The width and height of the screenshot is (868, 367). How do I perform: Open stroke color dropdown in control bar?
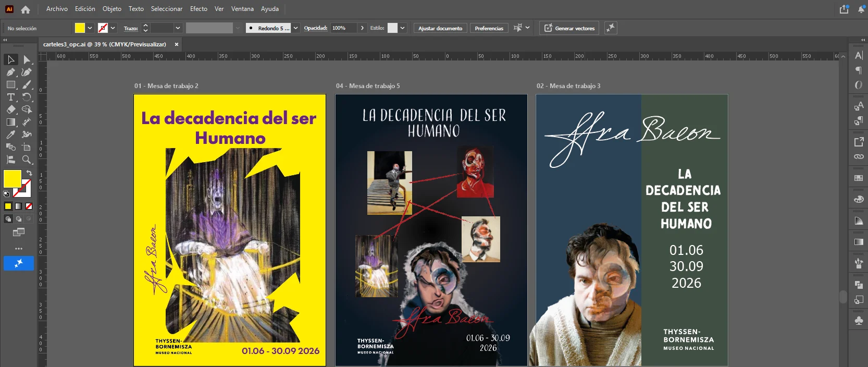click(x=113, y=28)
